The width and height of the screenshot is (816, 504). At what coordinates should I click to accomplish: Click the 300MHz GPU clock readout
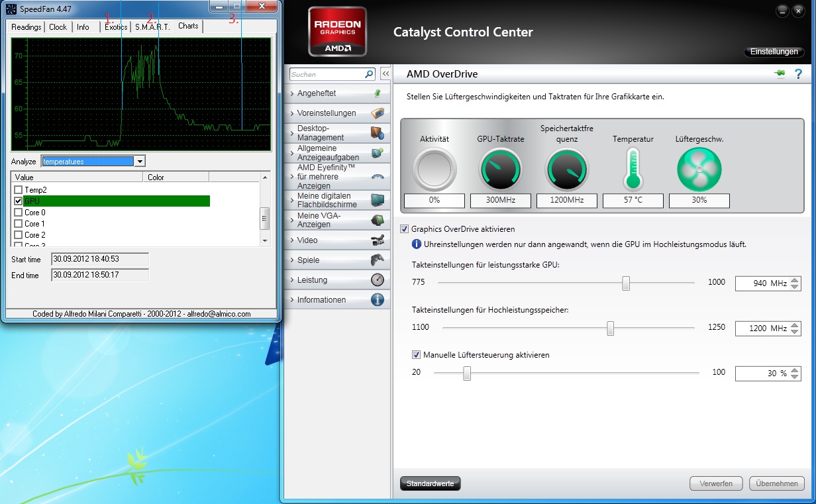(501, 200)
